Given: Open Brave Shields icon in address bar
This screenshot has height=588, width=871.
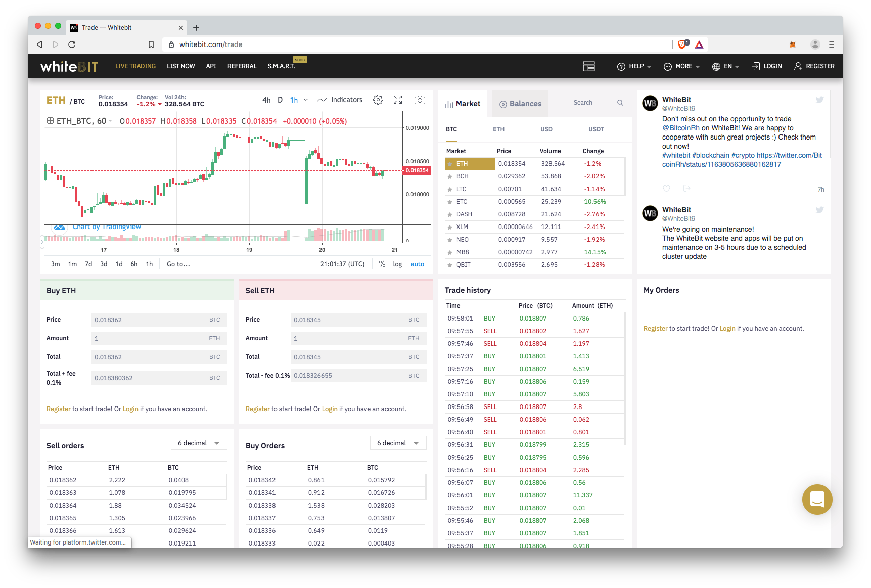Looking at the screenshot, I should 683,44.
